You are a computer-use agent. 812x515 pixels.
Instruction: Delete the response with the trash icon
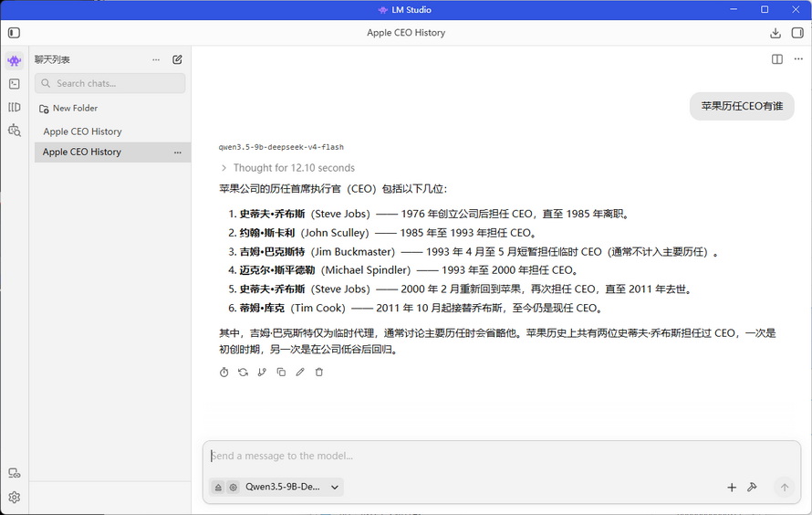[x=319, y=372]
